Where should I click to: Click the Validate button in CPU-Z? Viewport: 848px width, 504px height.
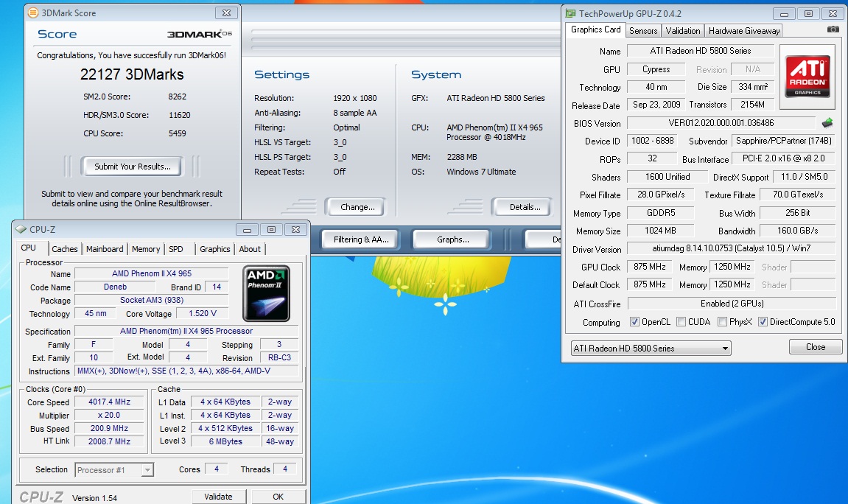pos(219,497)
